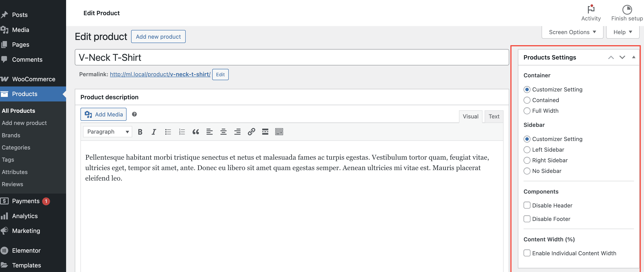Click the V-Neck T-Shirt title field
Image resolution: width=644 pixels, height=272 pixels.
(x=292, y=57)
